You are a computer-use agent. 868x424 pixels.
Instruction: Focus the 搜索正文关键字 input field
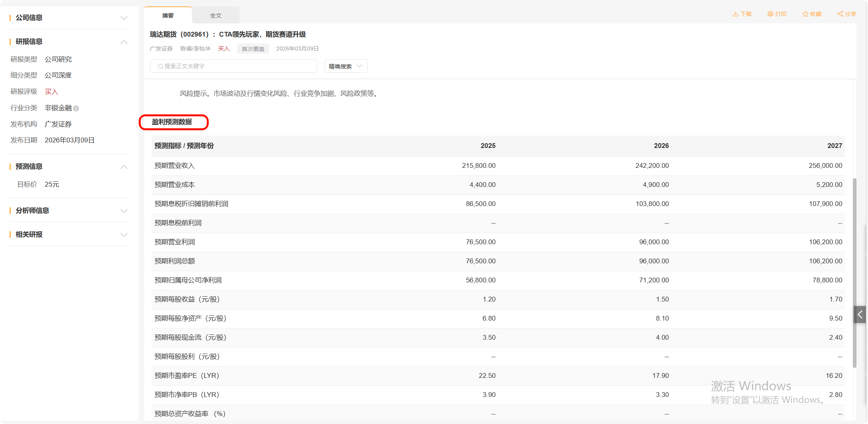(x=234, y=66)
